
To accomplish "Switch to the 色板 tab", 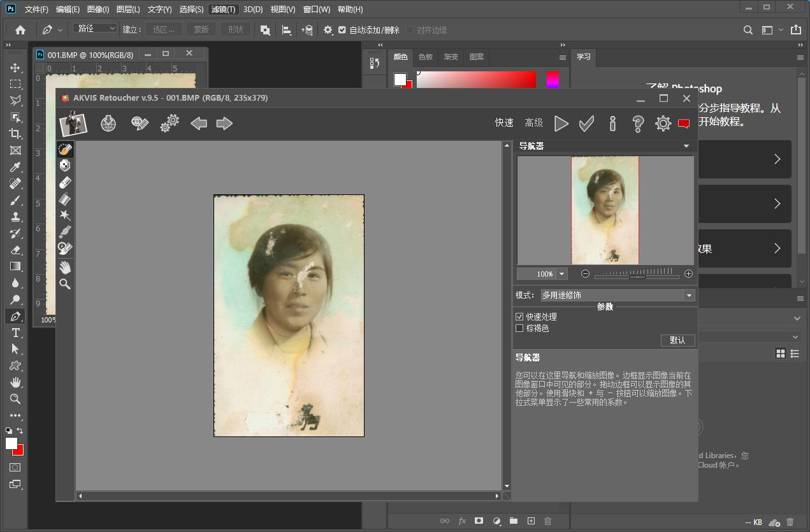I will coord(425,57).
